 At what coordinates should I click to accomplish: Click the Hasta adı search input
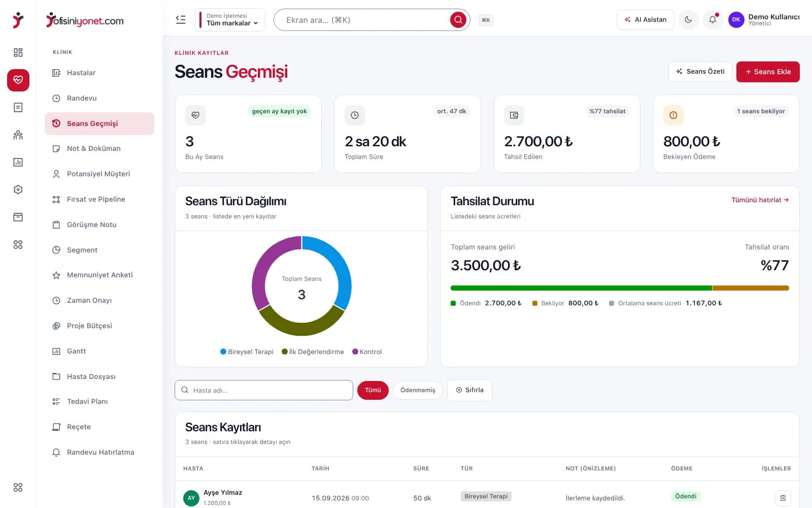(x=264, y=390)
